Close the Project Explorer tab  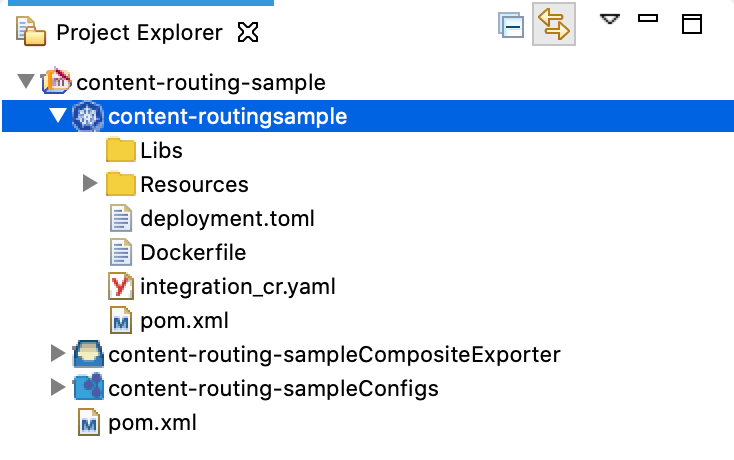click(248, 32)
